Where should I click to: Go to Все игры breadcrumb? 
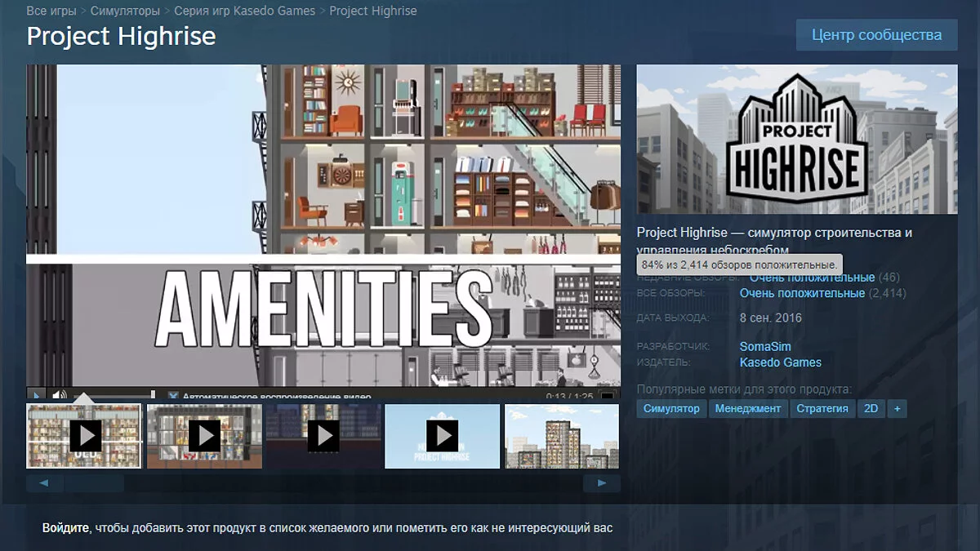[51, 11]
